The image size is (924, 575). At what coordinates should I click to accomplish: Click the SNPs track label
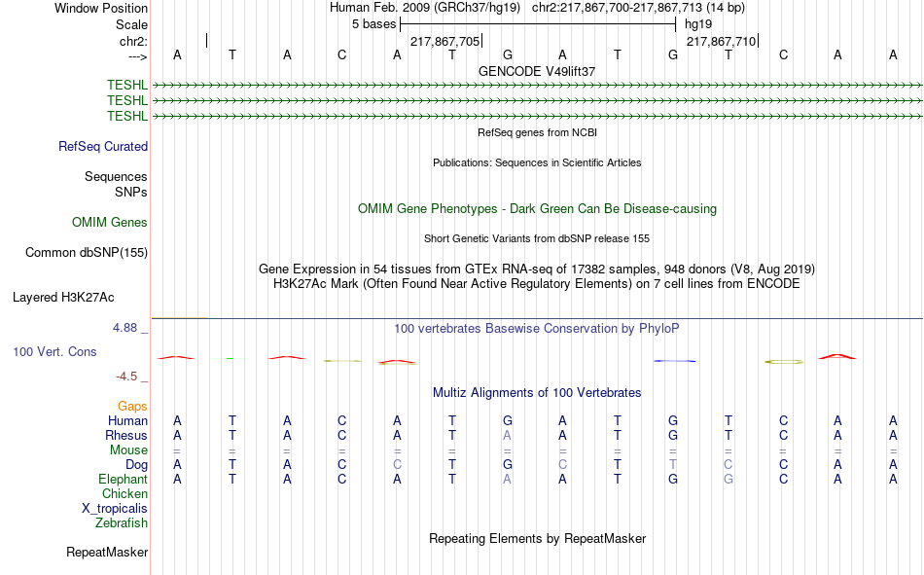(131, 193)
